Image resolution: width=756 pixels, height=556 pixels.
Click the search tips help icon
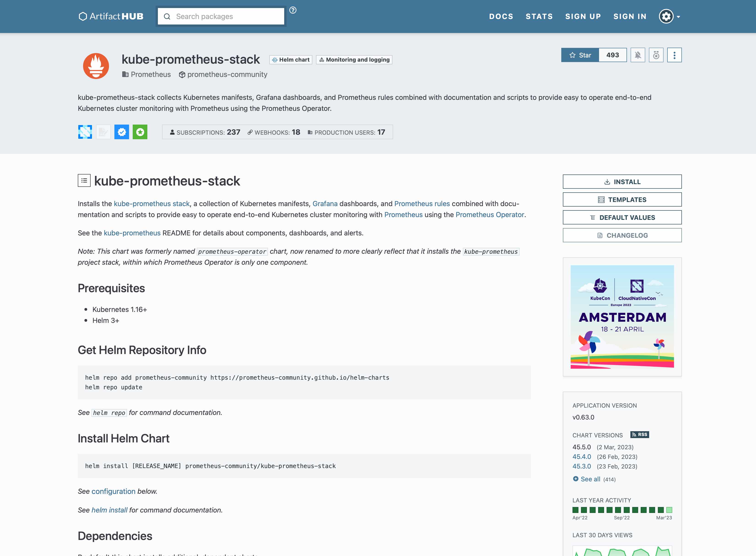(293, 10)
